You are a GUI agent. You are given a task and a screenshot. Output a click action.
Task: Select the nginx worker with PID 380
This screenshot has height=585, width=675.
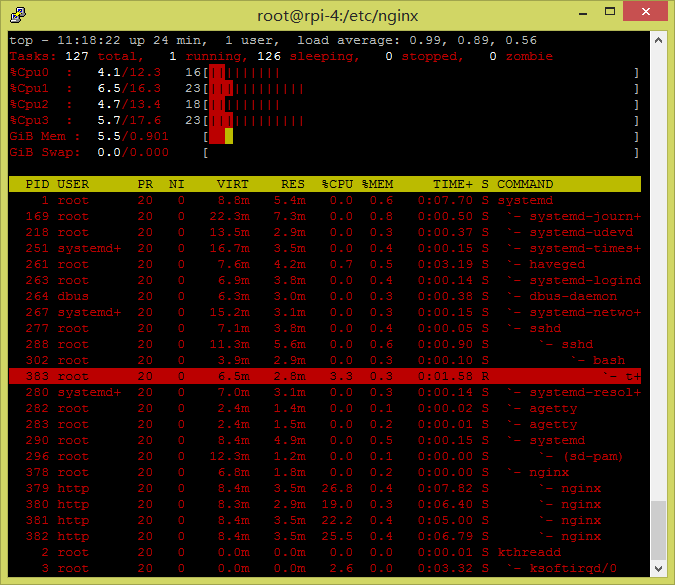click(325, 504)
